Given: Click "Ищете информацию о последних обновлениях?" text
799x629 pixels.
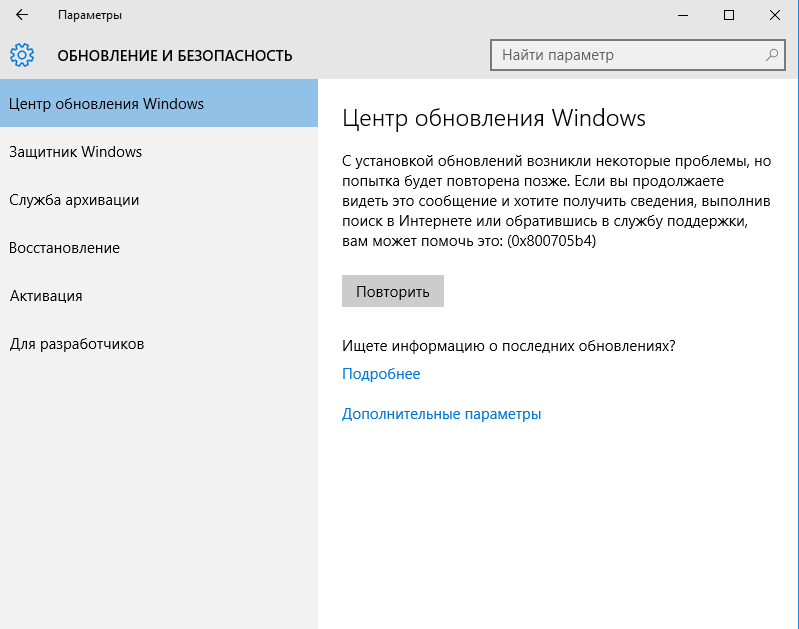Looking at the screenshot, I should [x=509, y=346].
